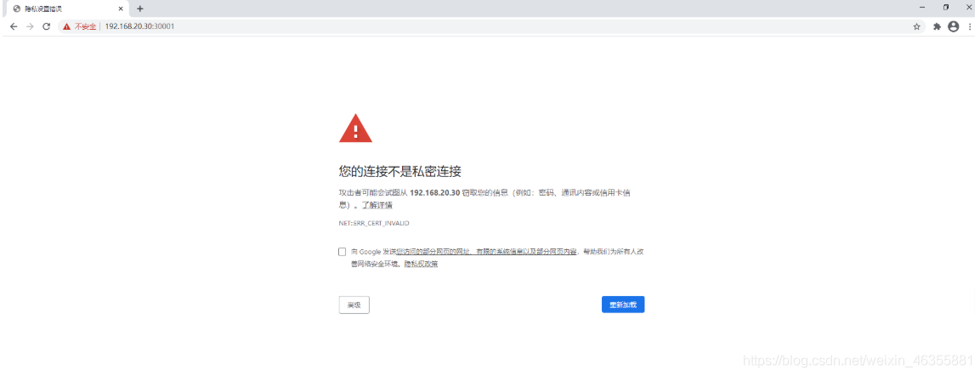Image resolution: width=980 pixels, height=376 pixels.
Task: Close the 隐私设置错误 tab
Action: coord(121,9)
